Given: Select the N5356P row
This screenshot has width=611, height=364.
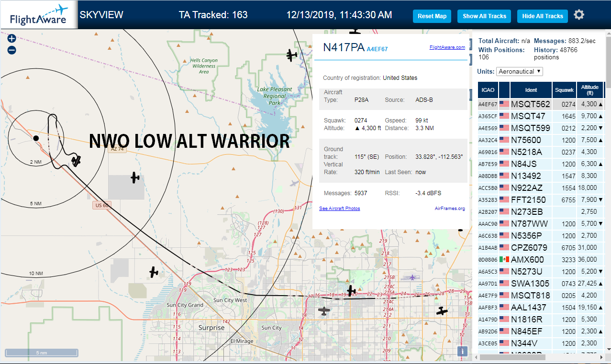Looking at the screenshot, I should pyautogui.click(x=541, y=235).
